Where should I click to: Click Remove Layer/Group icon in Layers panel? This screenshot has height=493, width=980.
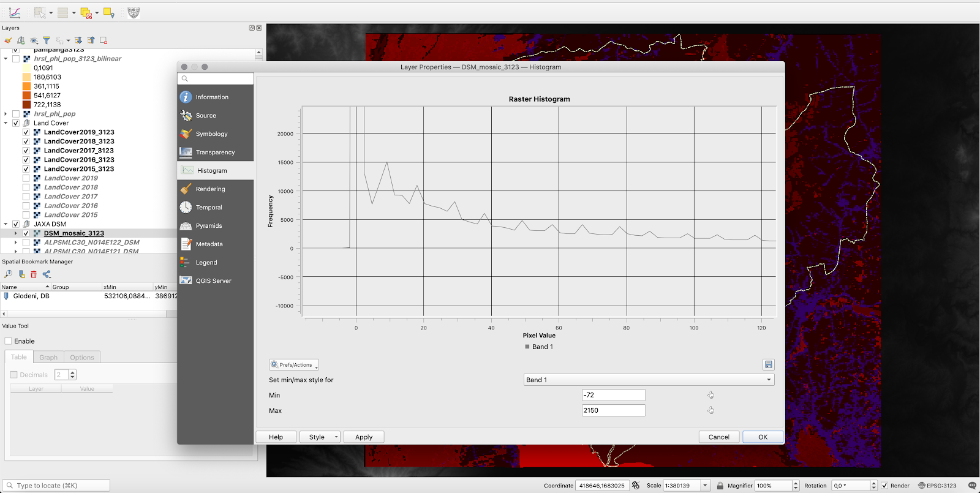(x=104, y=40)
